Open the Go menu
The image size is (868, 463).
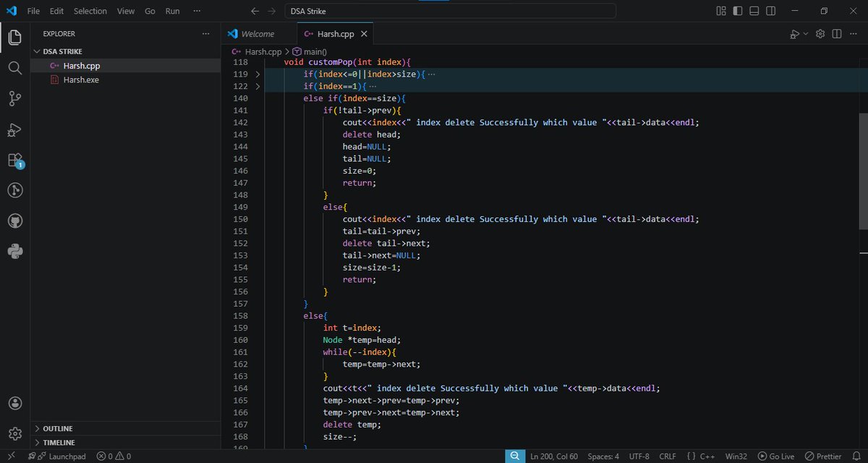pyautogui.click(x=150, y=11)
